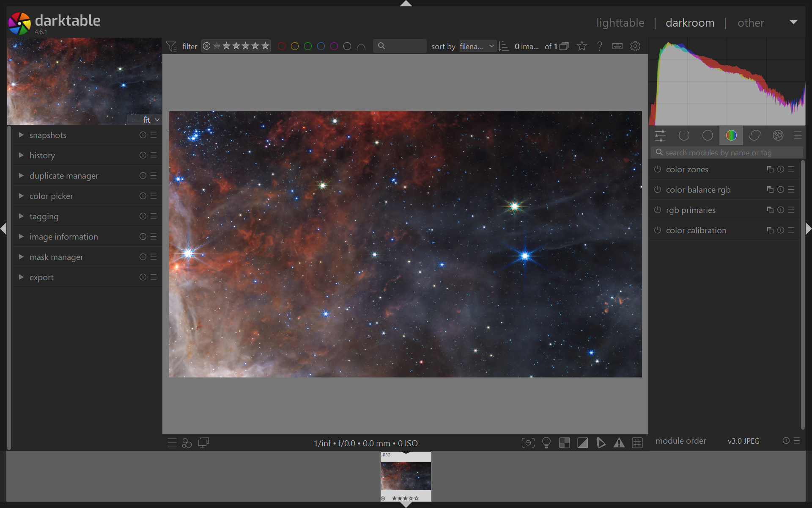Image resolution: width=812 pixels, height=508 pixels.
Task: Open the rgb primaries module
Action: click(690, 210)
